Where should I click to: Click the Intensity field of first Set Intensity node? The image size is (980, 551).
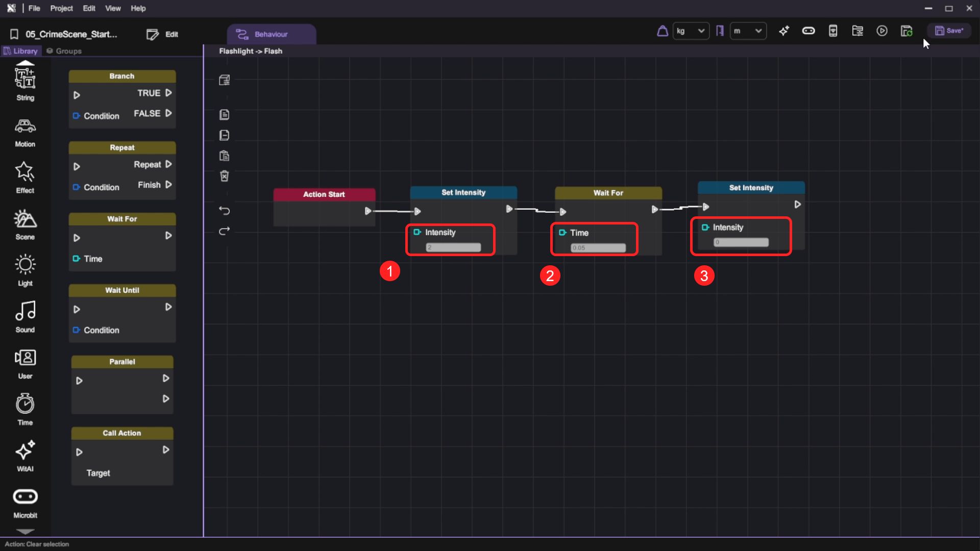453,247
